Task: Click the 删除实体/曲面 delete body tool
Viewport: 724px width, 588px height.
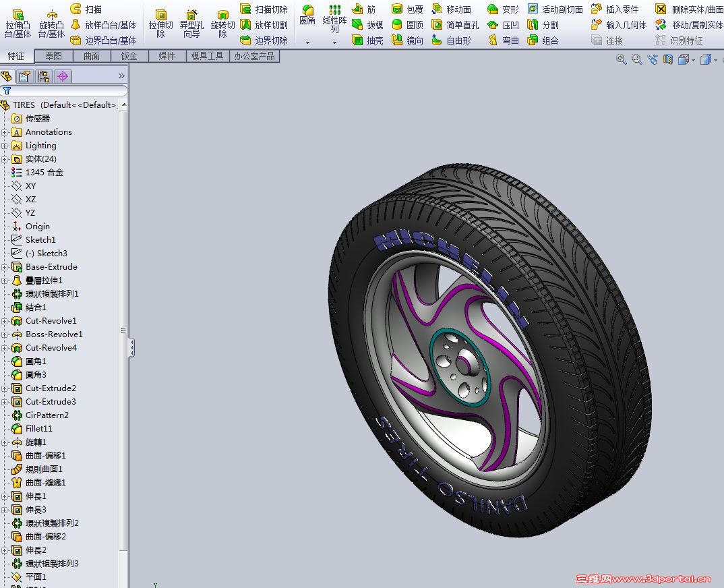Action: 689,9
